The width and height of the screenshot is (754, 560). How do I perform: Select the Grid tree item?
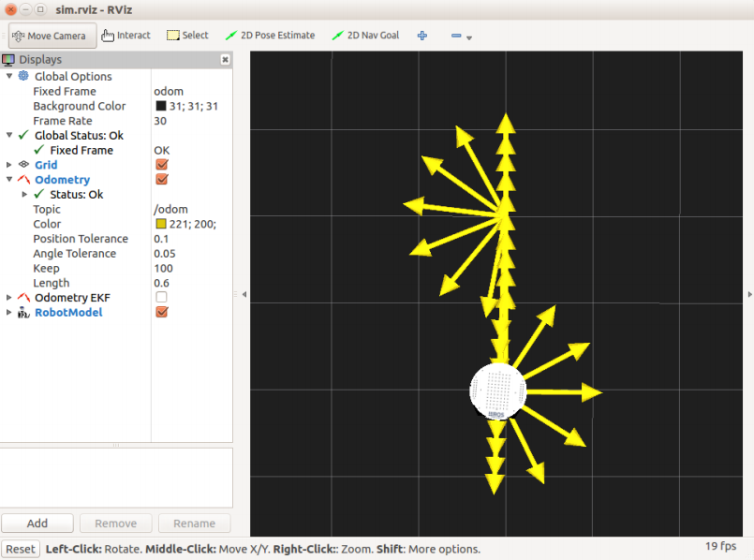46,165
